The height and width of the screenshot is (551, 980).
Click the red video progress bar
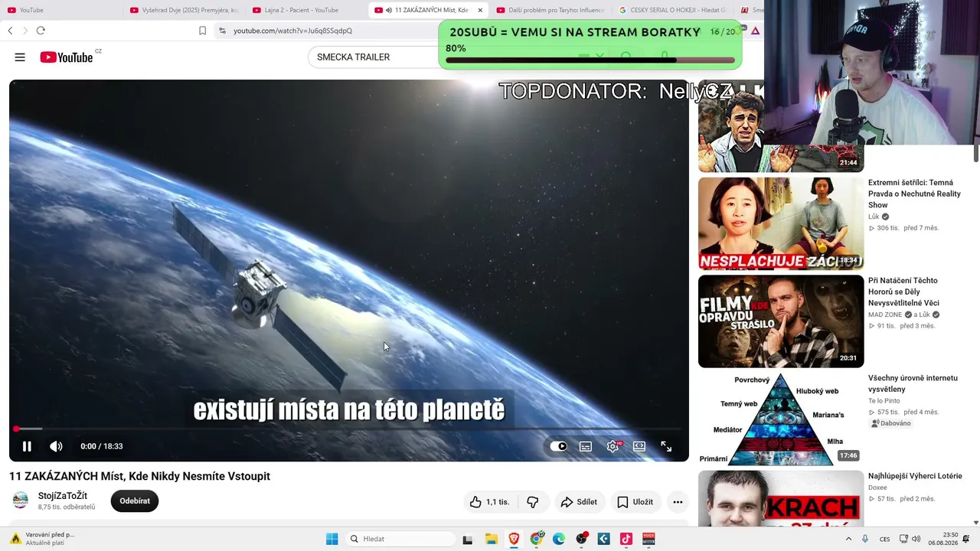click(349, 429)
